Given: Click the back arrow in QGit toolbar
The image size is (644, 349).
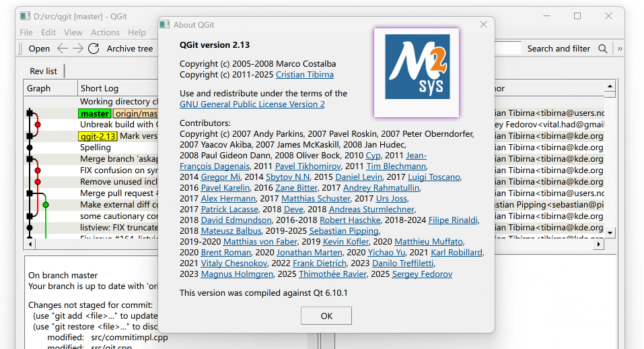Looking at the screenshot, I should pos(63,49).
